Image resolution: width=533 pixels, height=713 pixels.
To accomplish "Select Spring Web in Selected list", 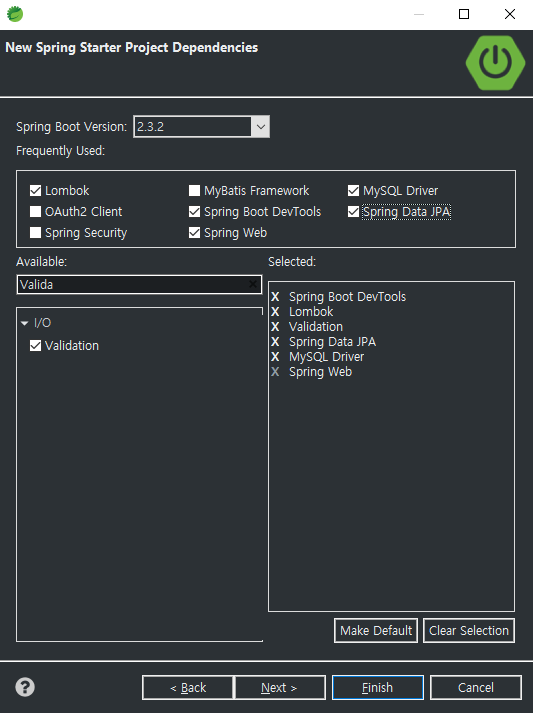I will pyautogui.click(x=321, y=372).
